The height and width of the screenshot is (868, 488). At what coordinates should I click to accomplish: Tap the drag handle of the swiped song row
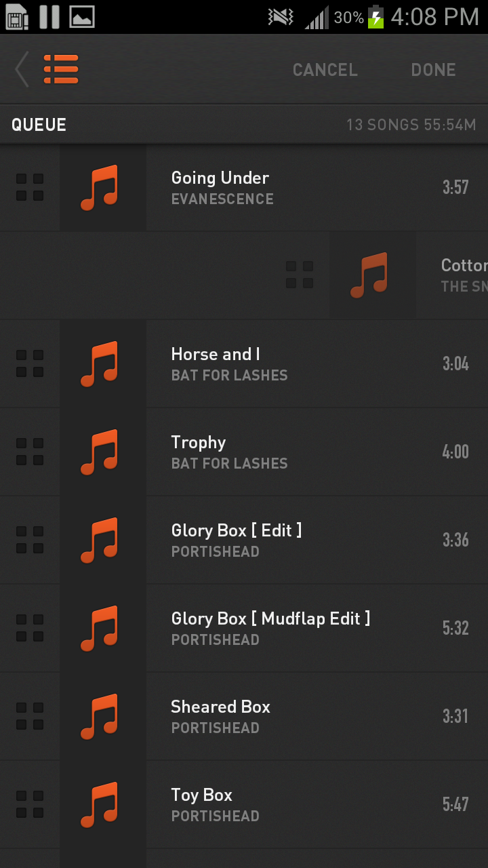300,275
